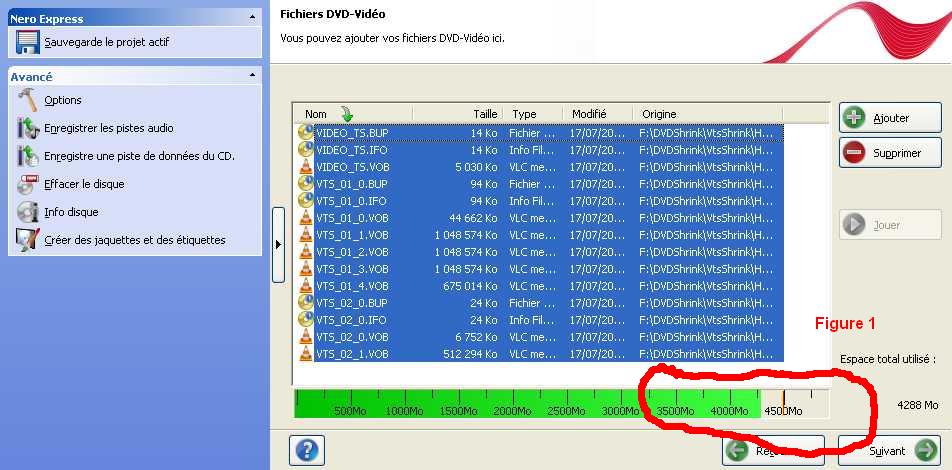Image resolution: width=952 pixels, height=470 pixels.
Task: Open Sauvegarde le projet actif link
Action: 107,43
